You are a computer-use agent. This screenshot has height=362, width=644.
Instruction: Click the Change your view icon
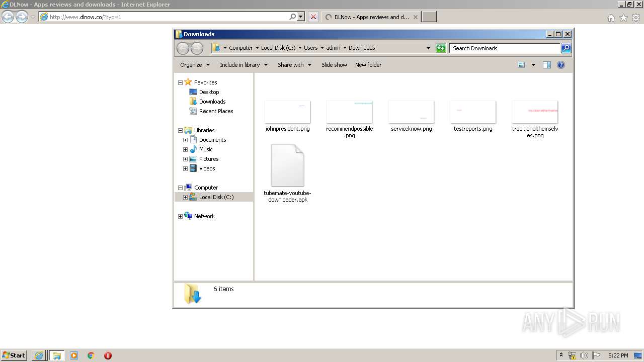(x=521, y=65)
